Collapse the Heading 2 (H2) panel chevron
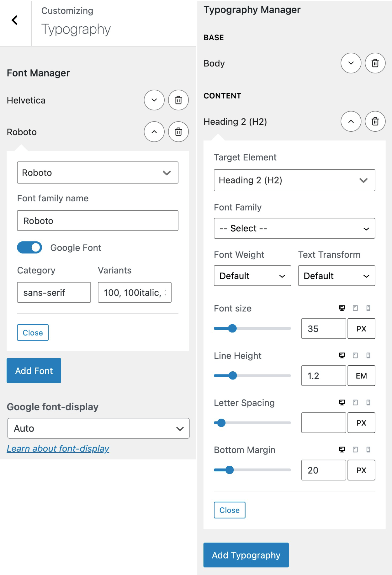The width and height of the screenshot is (392, 575). [351, 121]
